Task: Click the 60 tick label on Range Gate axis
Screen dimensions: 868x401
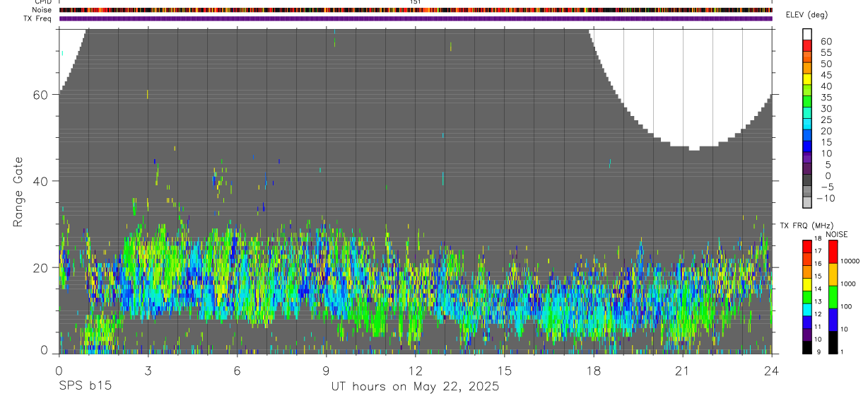Action: click(42, 95)
